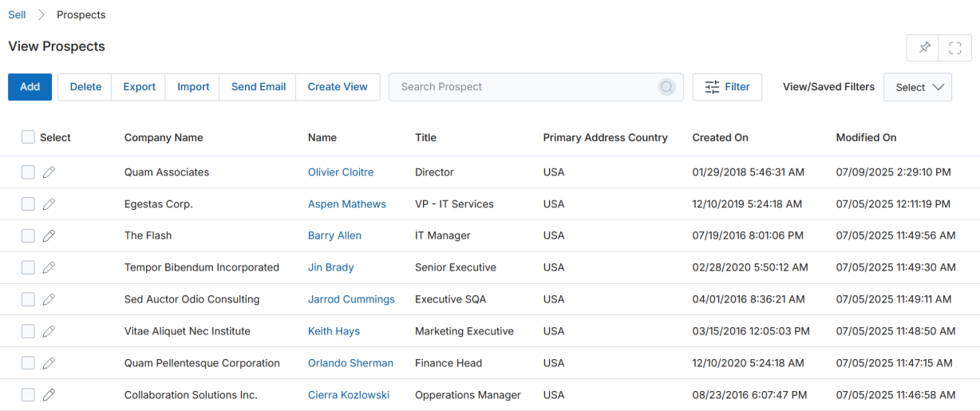Viewport: 980px width, 411px height.
Task: Click the Quam Associates company cell
Action: 167,172
